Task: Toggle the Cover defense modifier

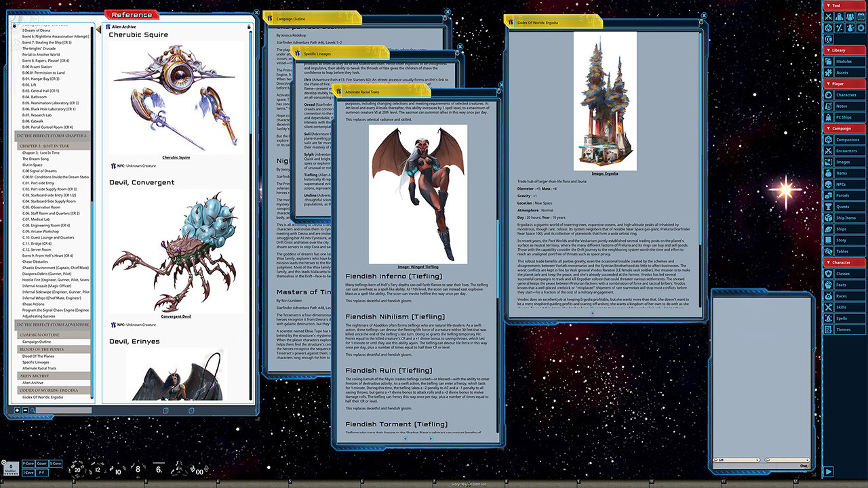Action: point(41,464)
